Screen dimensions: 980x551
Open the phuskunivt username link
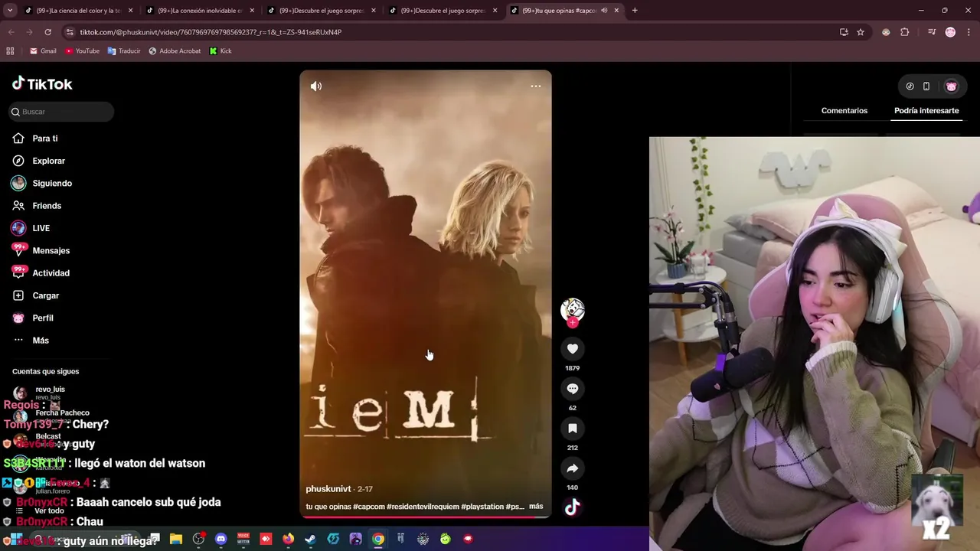tap(328, 489)
